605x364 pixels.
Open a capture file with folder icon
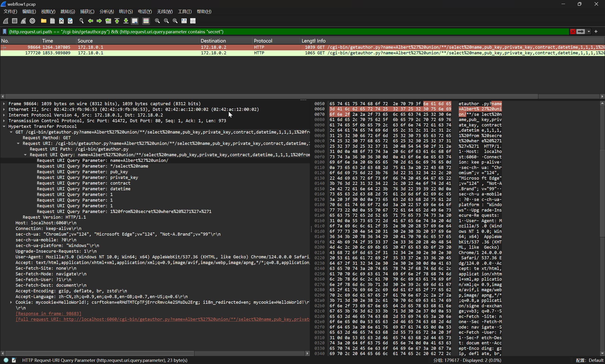pyautogui.click(x=44, y=21)
